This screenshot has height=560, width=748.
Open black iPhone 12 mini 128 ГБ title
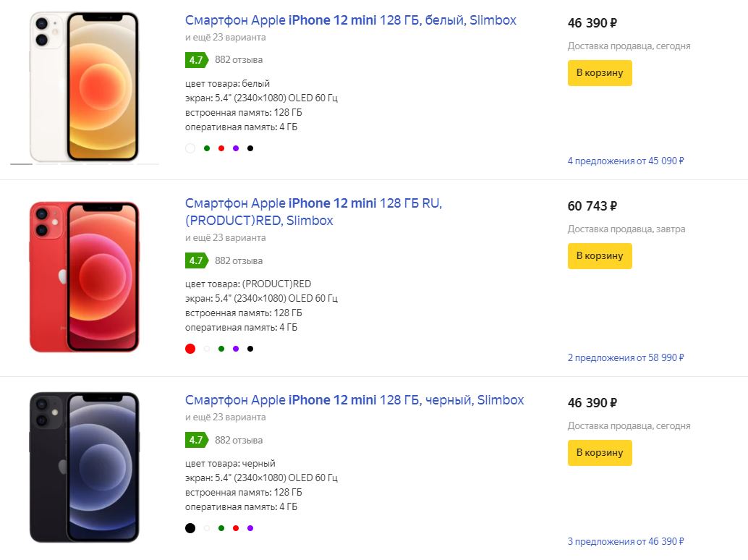click(354, 400)
